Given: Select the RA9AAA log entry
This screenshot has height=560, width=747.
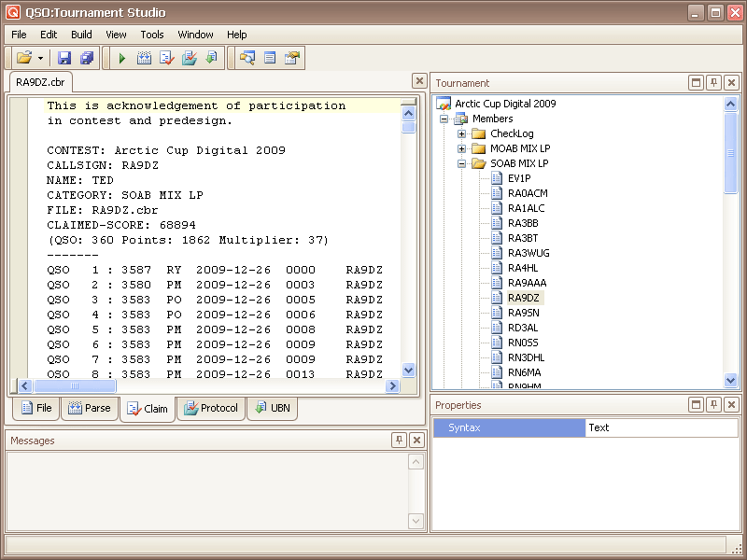Looking at the screenshot, I should click(x=527, y=283).
